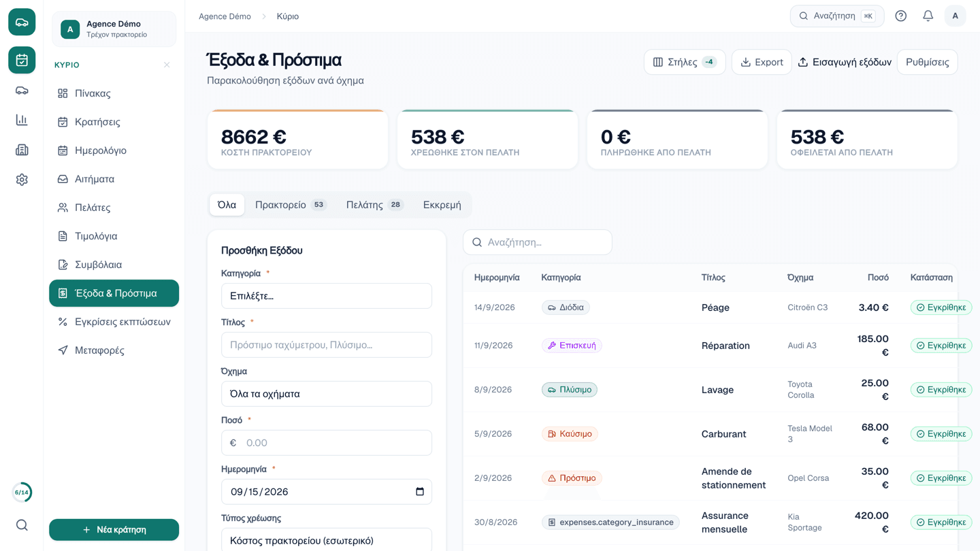Open the settings gear rail icon

point(22,180)
